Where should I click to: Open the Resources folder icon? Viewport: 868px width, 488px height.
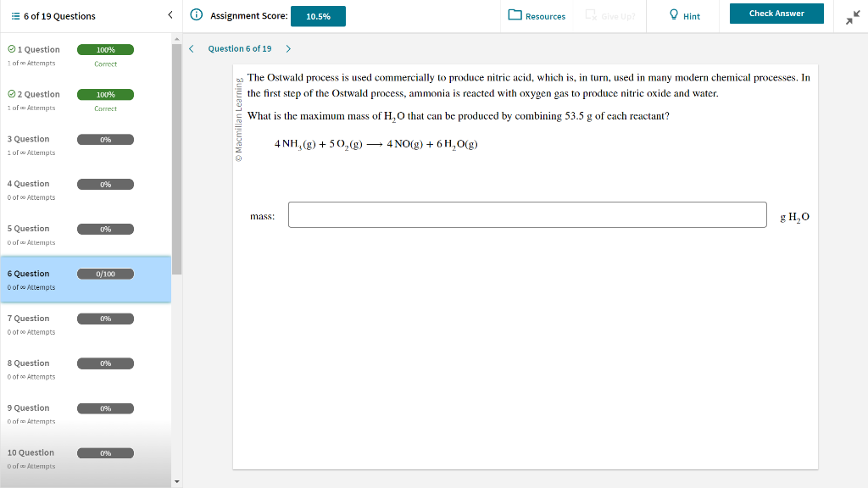[x=515, y=15]
